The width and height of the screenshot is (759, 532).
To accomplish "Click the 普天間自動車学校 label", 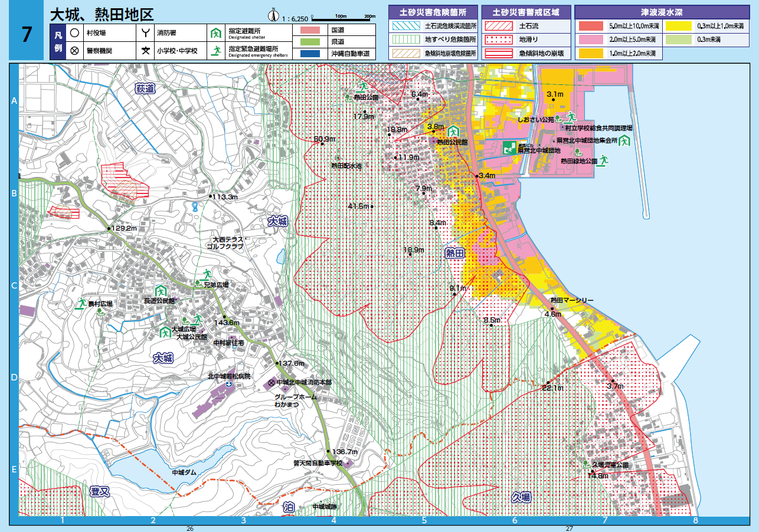I will [318, 463].
